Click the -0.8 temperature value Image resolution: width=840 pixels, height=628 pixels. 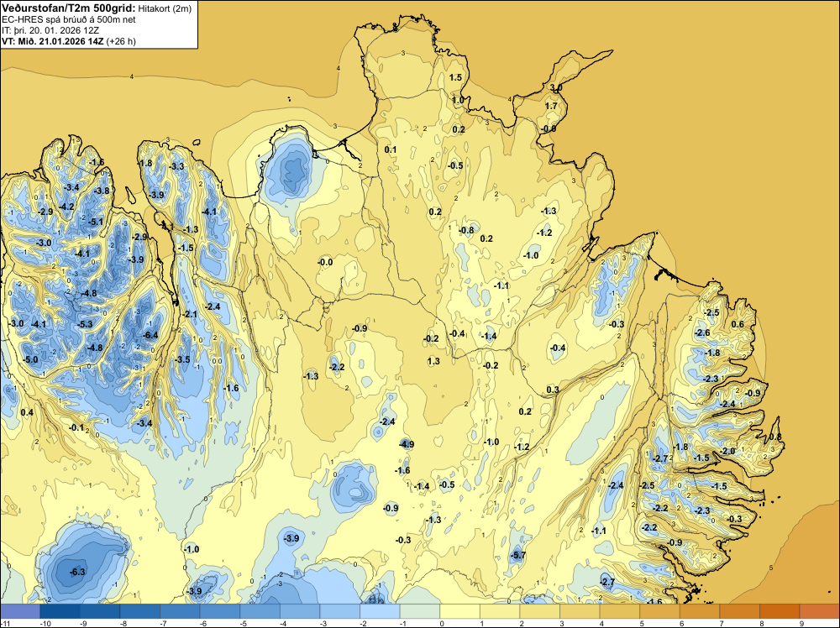466,231
